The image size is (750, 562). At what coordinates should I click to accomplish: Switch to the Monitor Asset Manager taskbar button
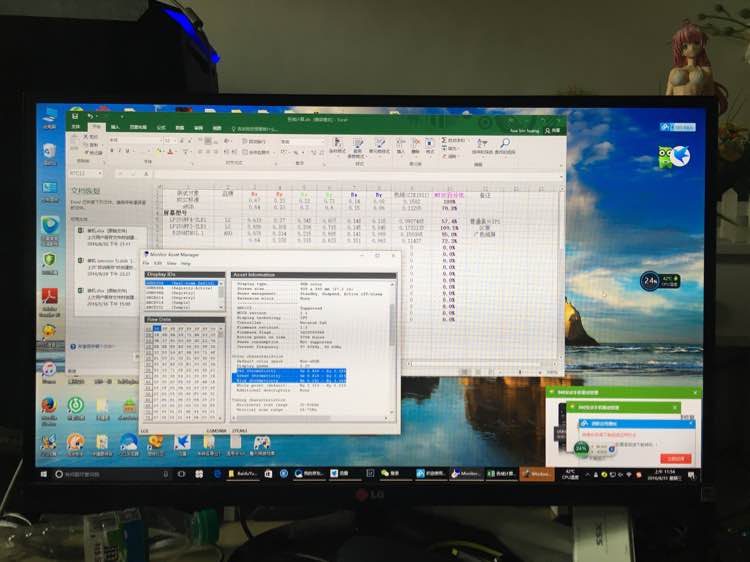pyautogui.click(x=466, y=474)
